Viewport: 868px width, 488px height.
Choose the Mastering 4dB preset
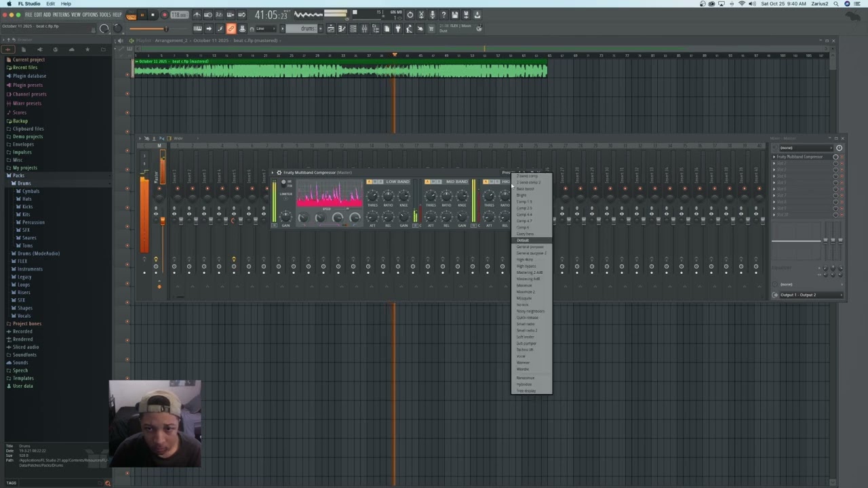[x=531, y=279]
